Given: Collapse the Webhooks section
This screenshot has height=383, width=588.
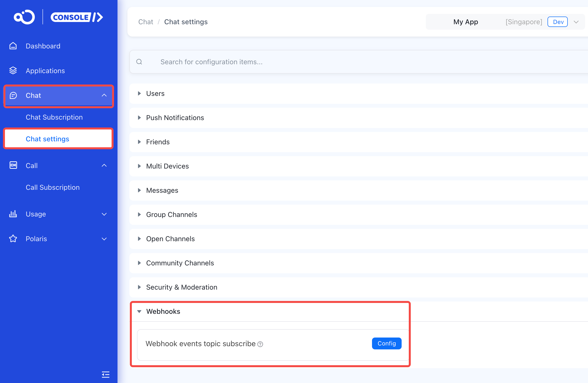Looking at the screenshot, I should point(139,312).
